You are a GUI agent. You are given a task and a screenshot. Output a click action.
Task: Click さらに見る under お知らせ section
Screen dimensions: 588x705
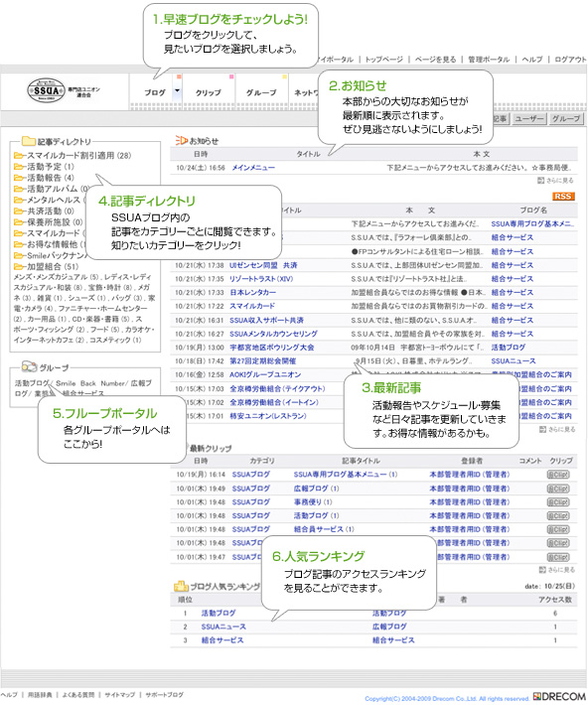(x=556, y=181)
